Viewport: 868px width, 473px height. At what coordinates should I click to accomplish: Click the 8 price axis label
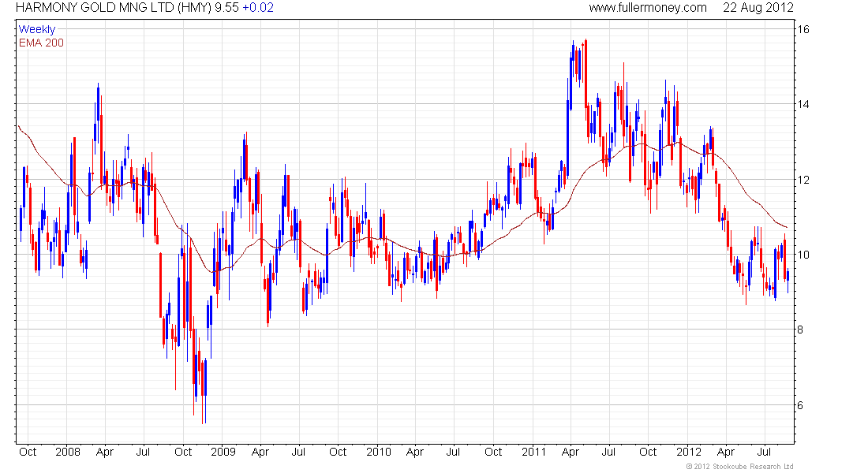tap(800, 330)
